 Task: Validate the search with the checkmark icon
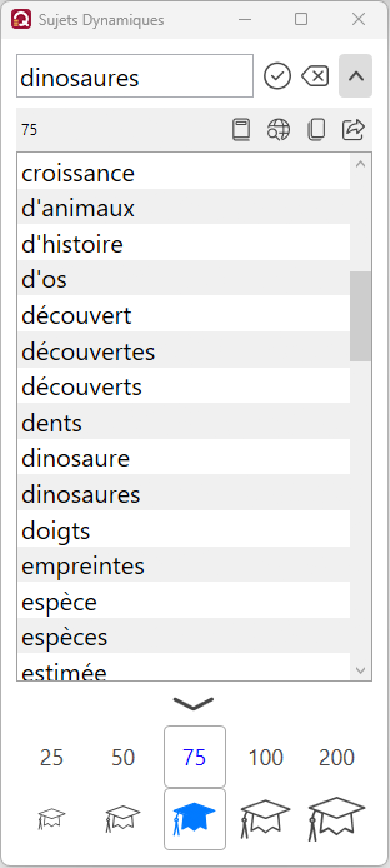[277, 76]
